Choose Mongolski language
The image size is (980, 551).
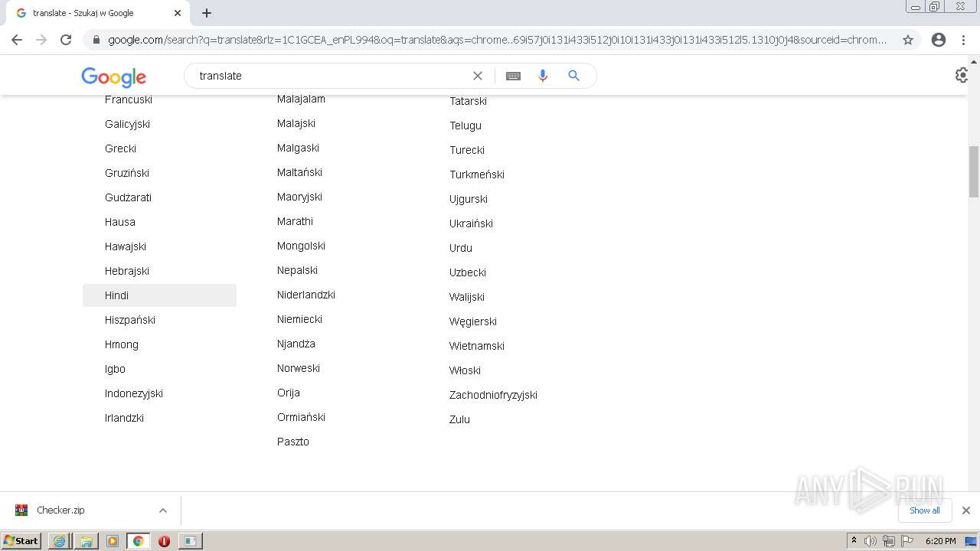[x=301, y=246]
